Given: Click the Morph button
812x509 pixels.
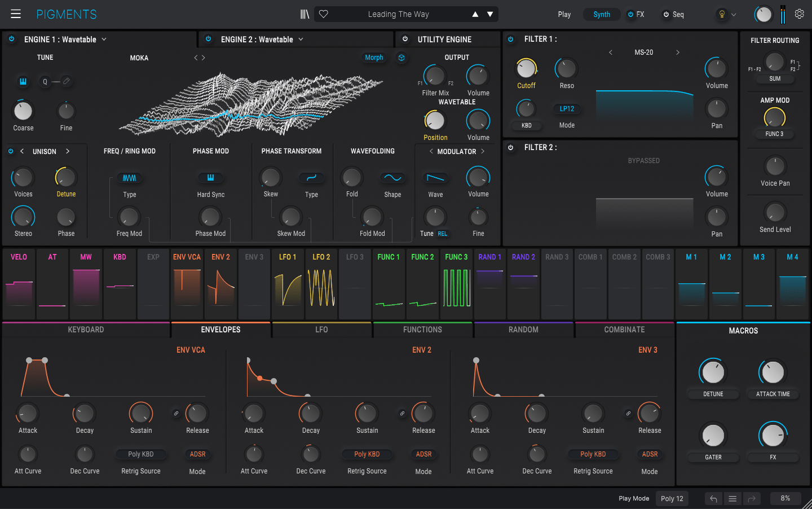Looking at the screenshot, I should tap(374, 57).
